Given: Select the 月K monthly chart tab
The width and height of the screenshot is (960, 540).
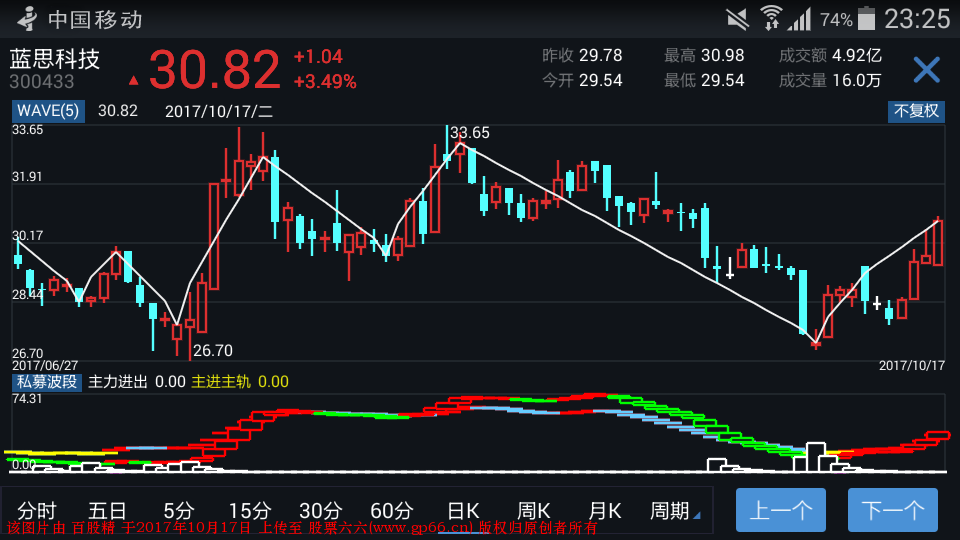Looking at the screenshot, I should point(605,511).
